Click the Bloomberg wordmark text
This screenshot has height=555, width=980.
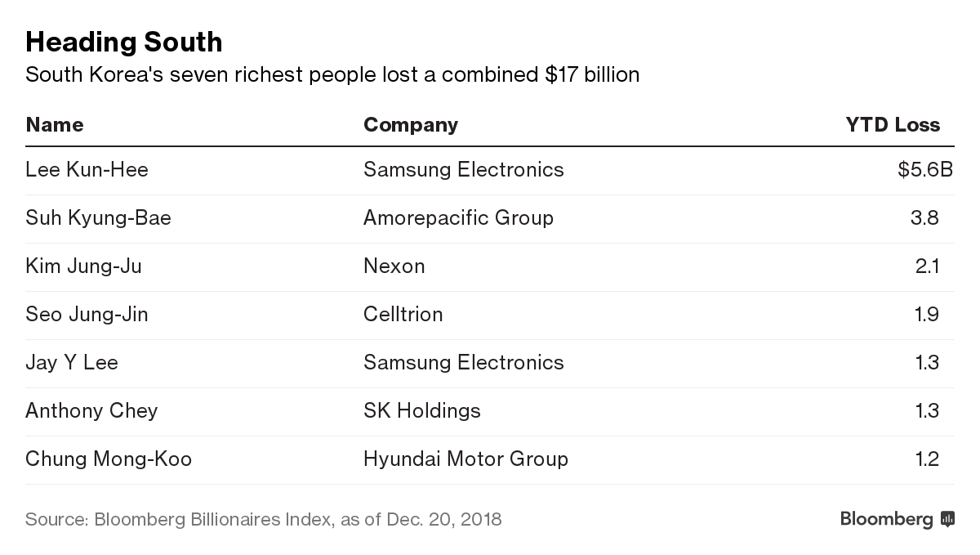click(886, 519)
